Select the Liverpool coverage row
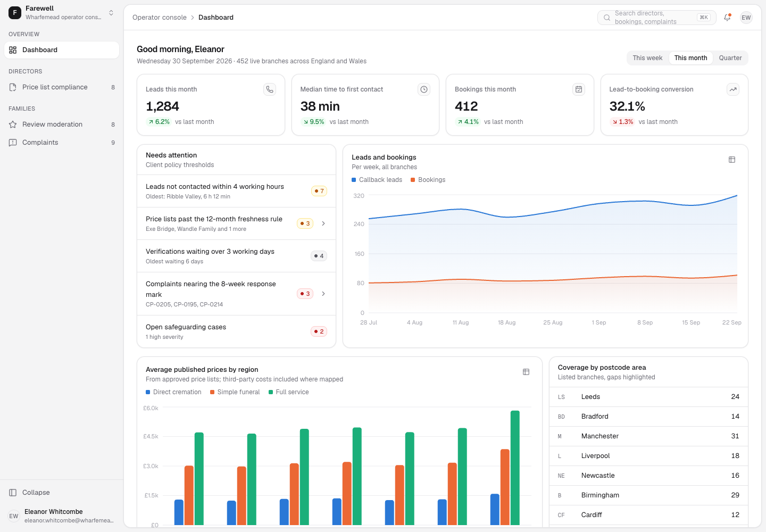This screenshot has width=766, height=532. point(648,456)
